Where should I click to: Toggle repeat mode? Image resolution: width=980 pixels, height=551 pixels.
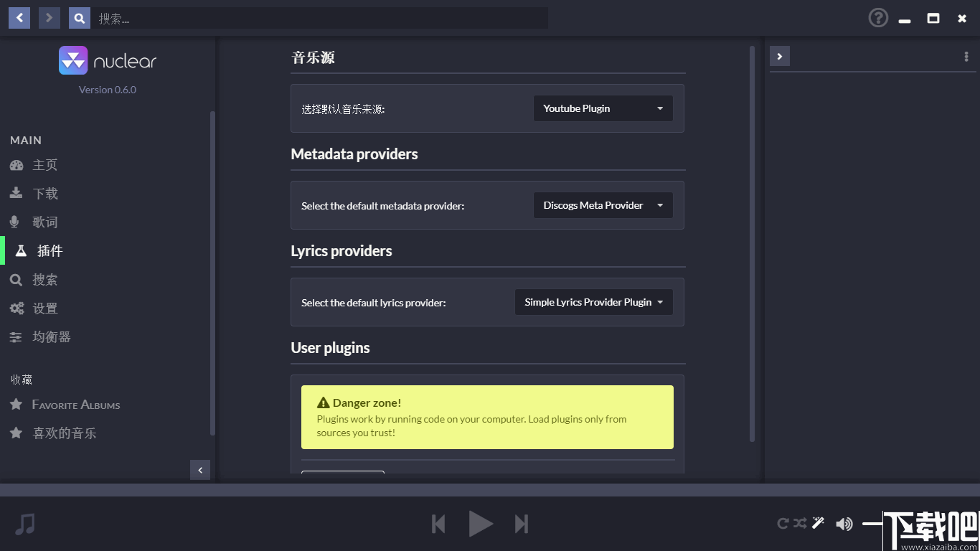[782, 524]
